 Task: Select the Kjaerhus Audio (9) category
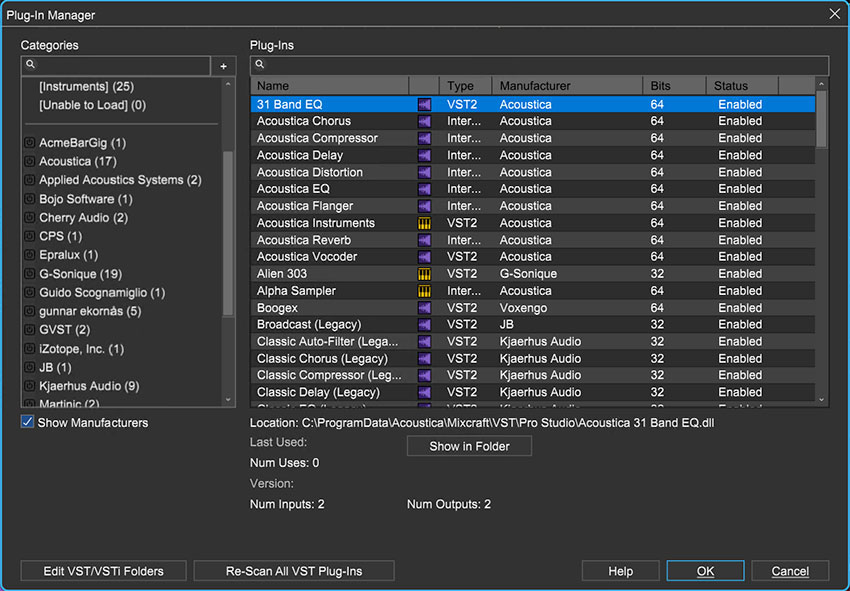89,386
